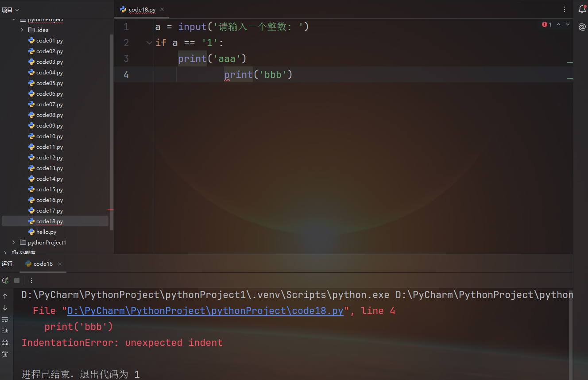Image resolution: width=588 pixels, height=380 pixels.
Task: Close the code18 run tab
Action: coord(60,264)
